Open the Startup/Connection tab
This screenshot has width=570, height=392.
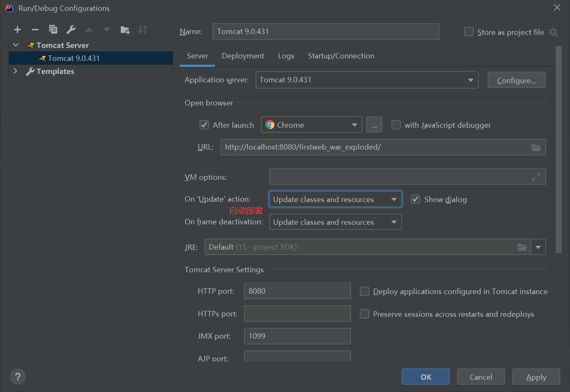coord(341,56)
